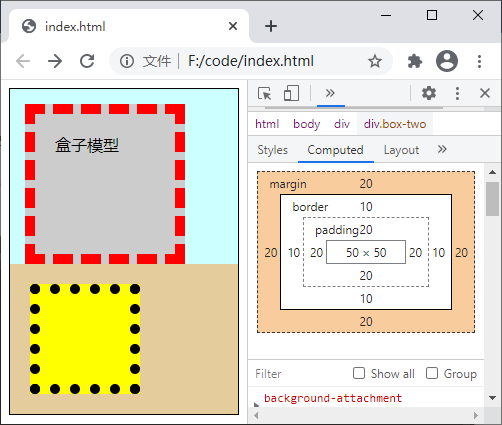Open Chrome three-dot menu

coord(479,61)
